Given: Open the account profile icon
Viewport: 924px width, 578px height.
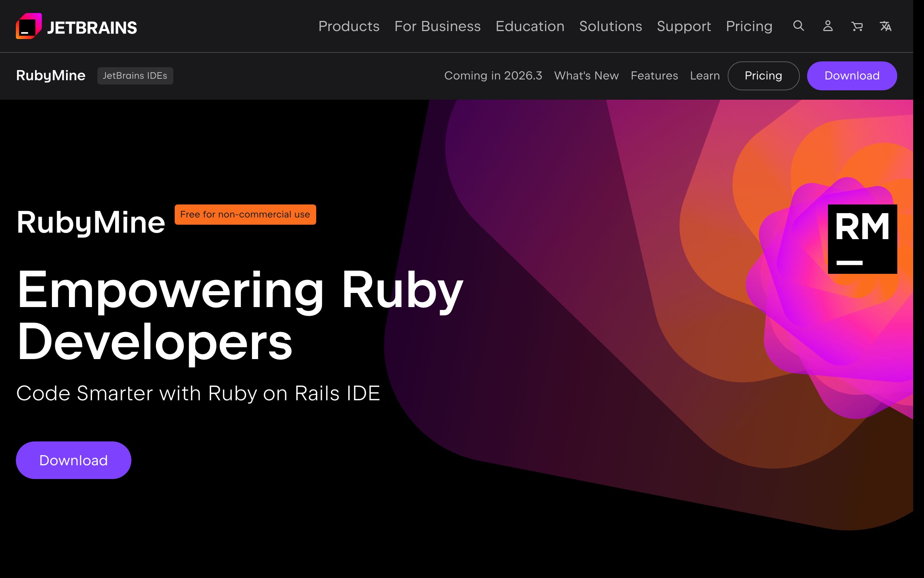Looking at the screenshot, I should 828,26.
